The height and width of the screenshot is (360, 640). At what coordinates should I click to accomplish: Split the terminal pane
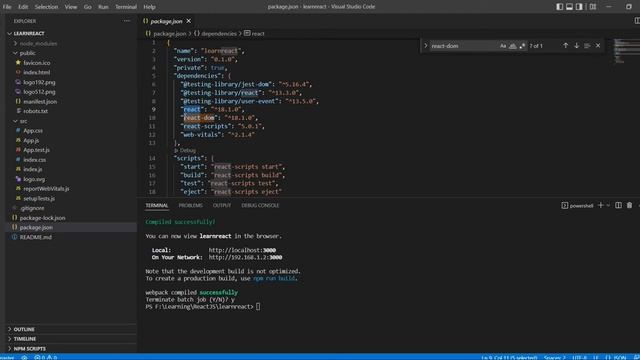point(618,205)
